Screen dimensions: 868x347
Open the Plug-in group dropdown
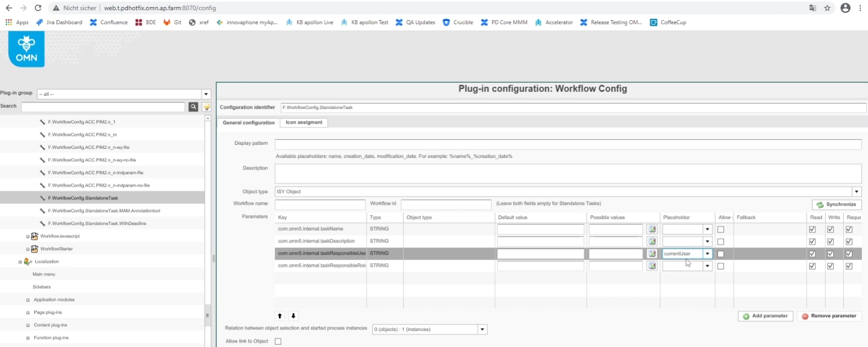tap(206, 94)
